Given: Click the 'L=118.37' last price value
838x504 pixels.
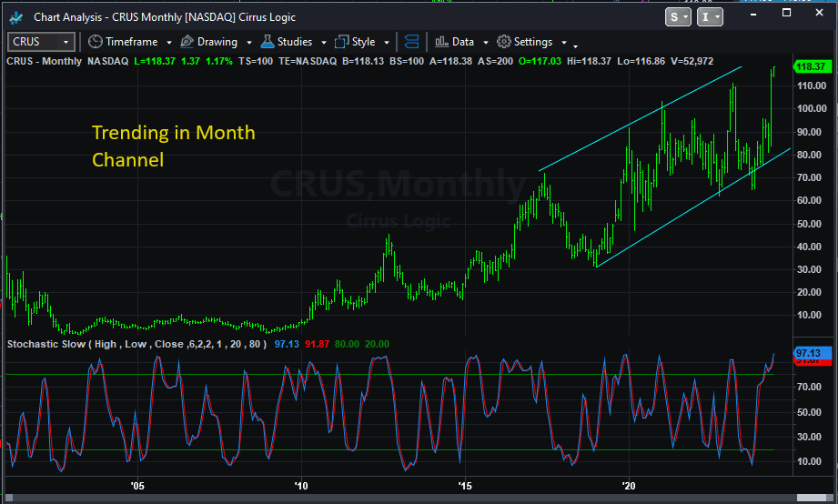Looking at the screenshot, I should click(x=155, y=61).
